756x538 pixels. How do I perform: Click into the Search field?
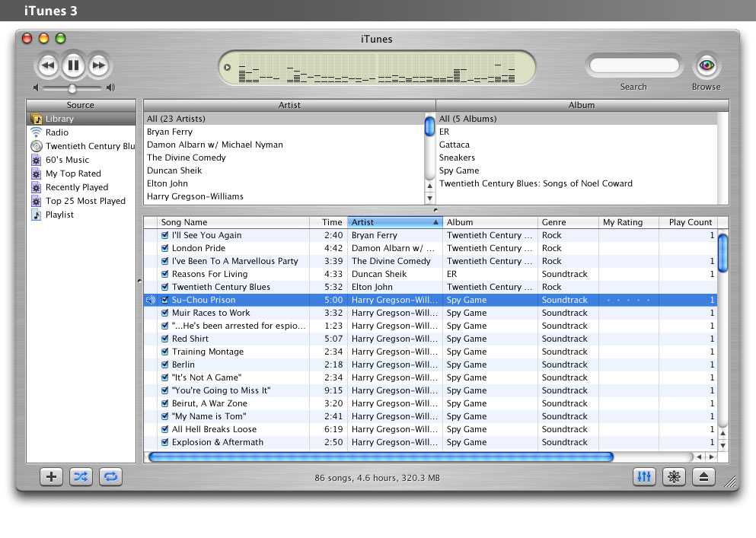coord(634,65)
